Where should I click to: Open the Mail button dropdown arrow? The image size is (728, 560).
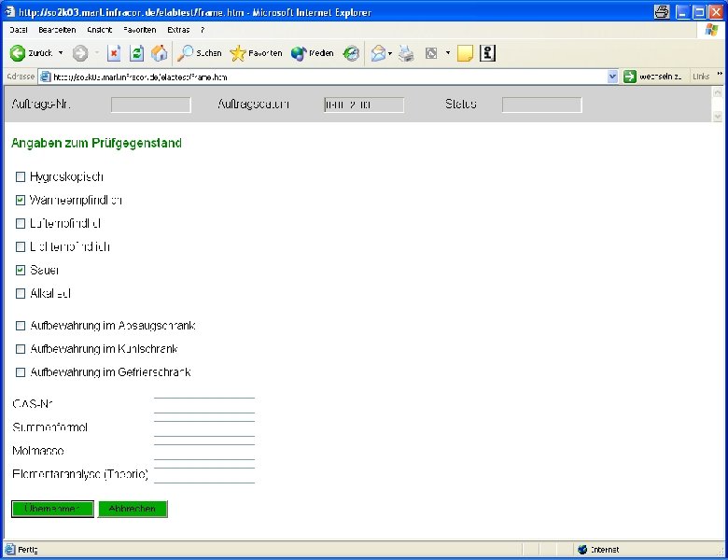(390, 53)
